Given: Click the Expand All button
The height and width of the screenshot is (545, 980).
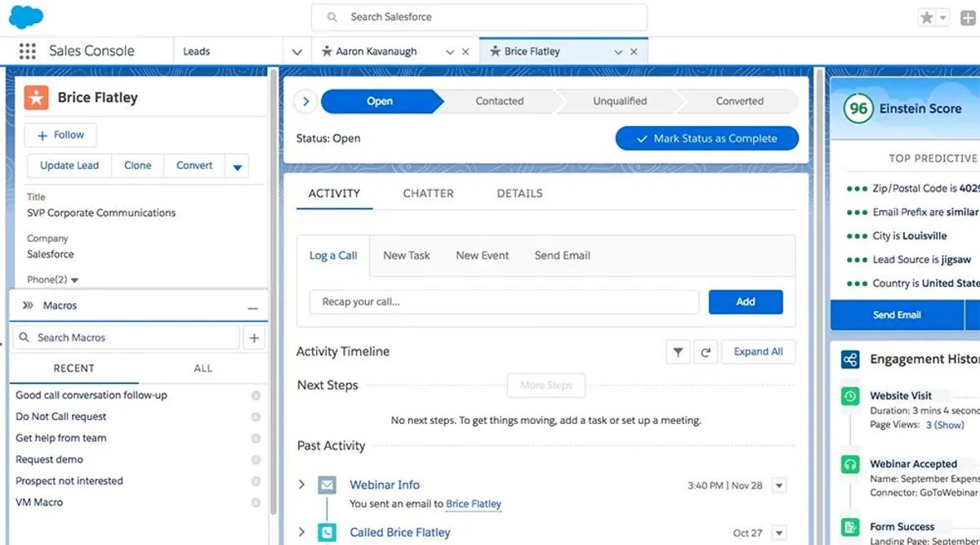Looking at the screenshot, I should tap(758, 352).
